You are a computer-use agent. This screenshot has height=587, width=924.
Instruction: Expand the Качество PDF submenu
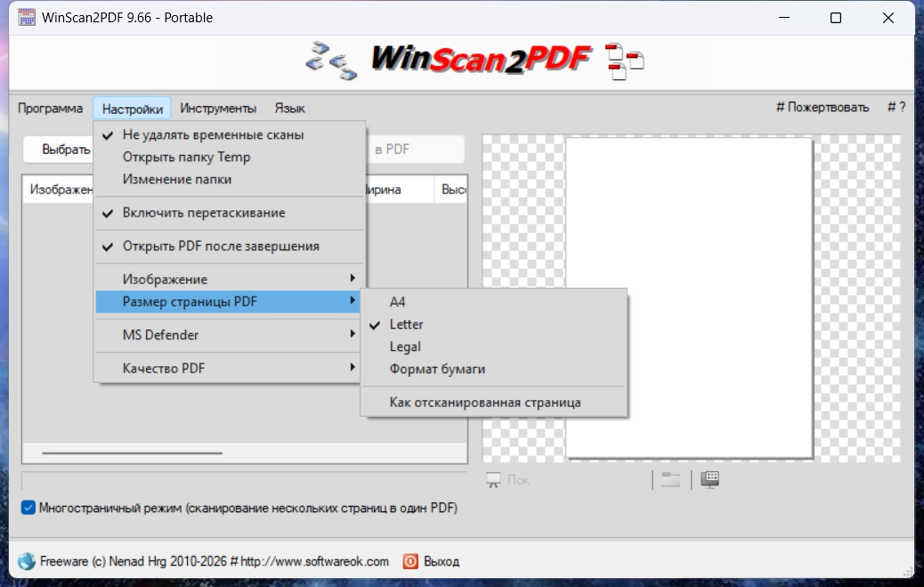pyautogui.click(x=230, y=368)
